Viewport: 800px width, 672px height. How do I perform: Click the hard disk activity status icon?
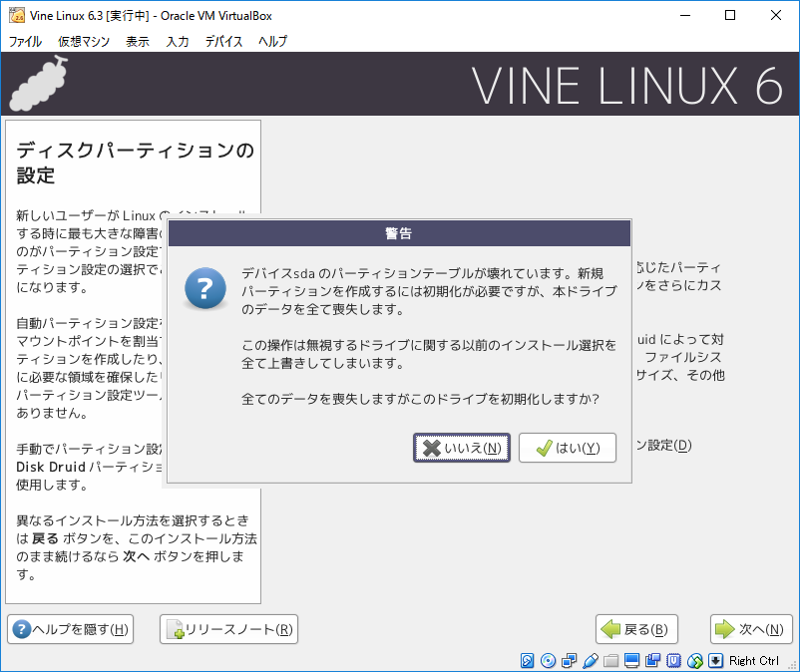click(528, 661)
